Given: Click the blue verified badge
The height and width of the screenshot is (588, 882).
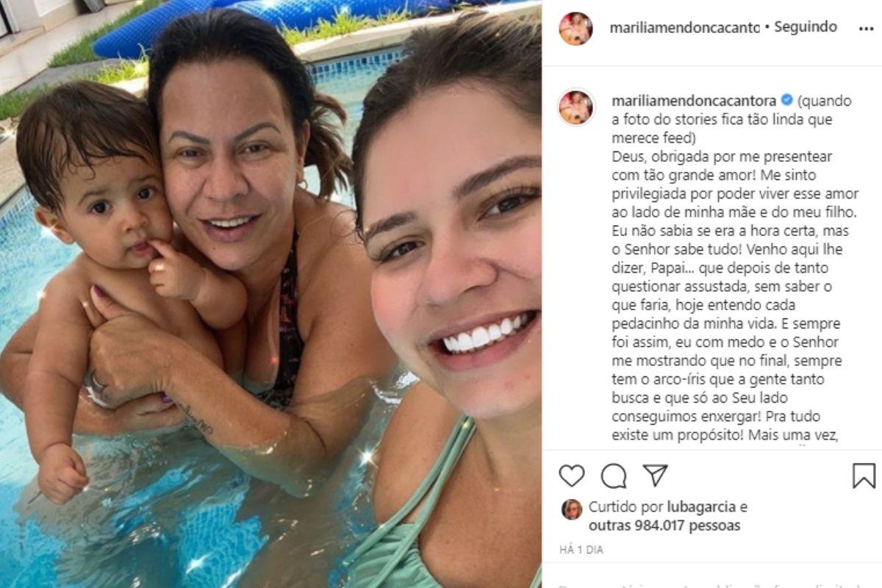Looking at the screenshot, I should tap(786, 100).
